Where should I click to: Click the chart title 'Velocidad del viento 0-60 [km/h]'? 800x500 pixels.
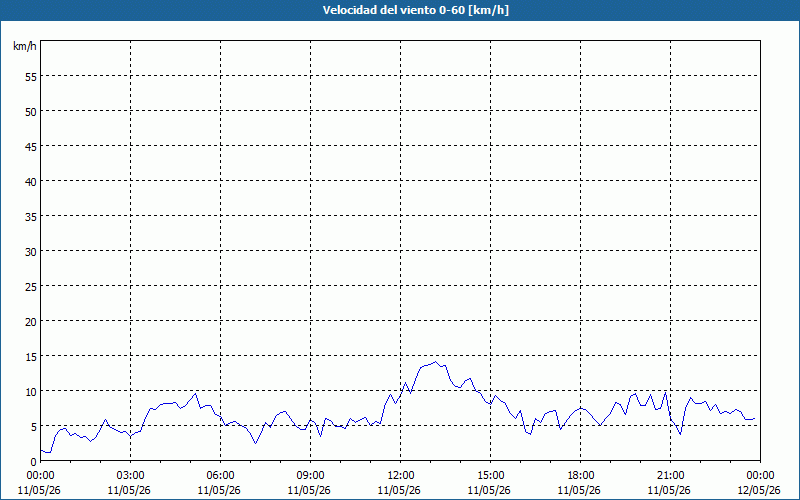415,10
